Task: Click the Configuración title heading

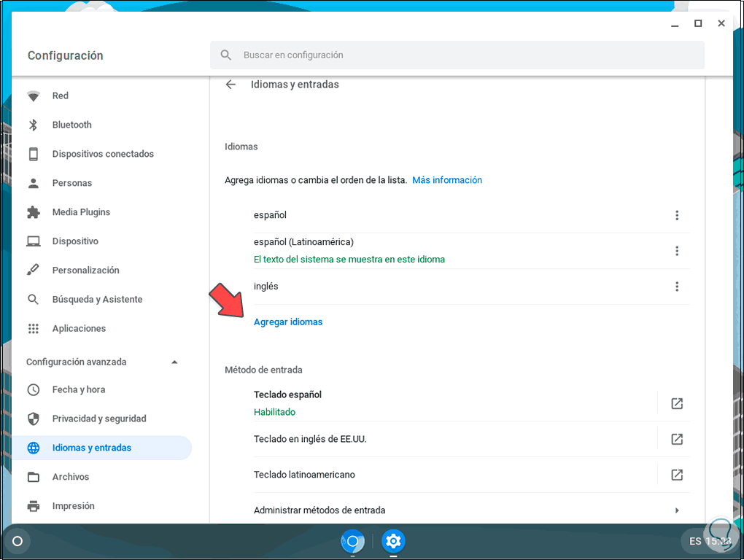Action: pos(66,55)
